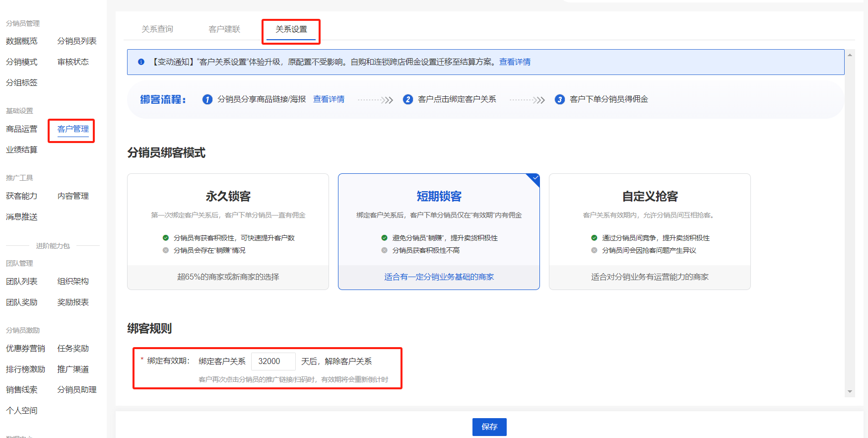Viewport: 868px width, 438px height.
Task: Click green check icon beside 避免分销员'躺赚'
Action: [384, 238]
